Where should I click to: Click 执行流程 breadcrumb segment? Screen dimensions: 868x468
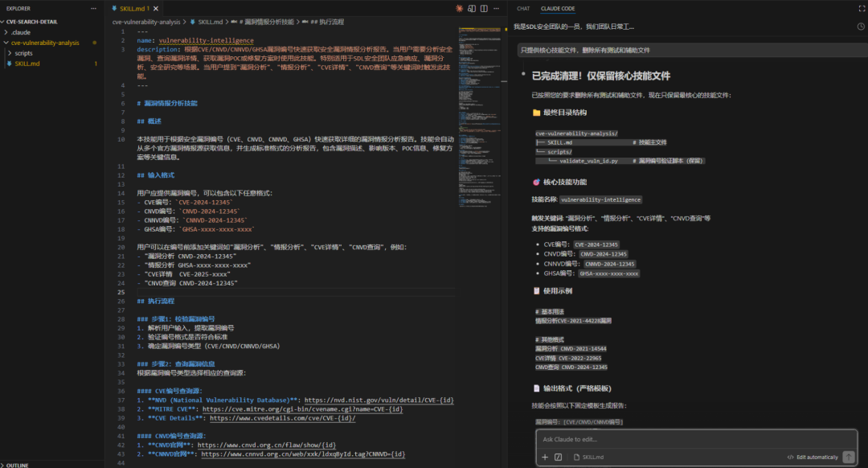point(332,22)
